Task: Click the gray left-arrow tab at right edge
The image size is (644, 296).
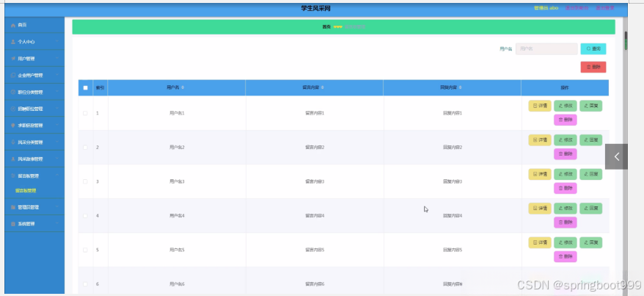Action: [616, 156]
